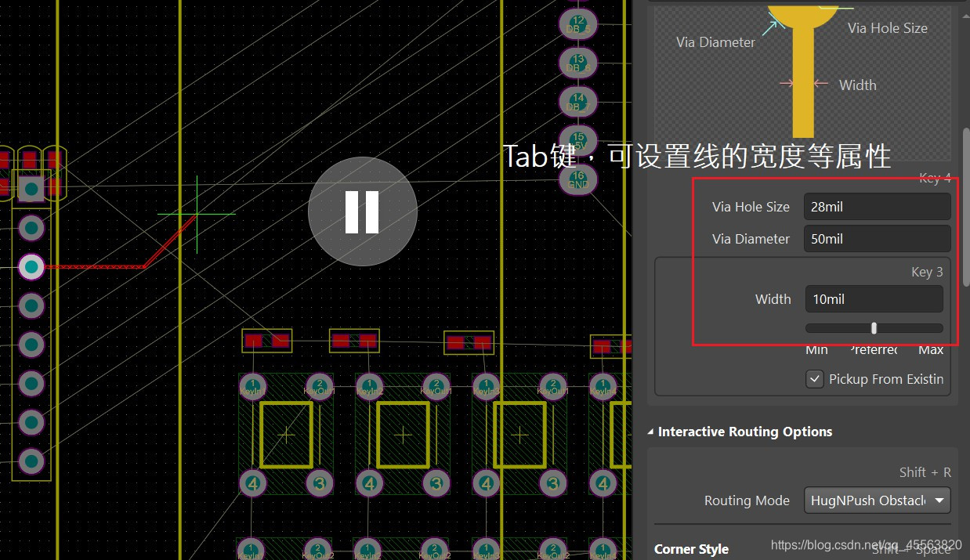970x560 pixels.
Task: Select header pad 16 labeled GND
Action: tap(578, 179)
